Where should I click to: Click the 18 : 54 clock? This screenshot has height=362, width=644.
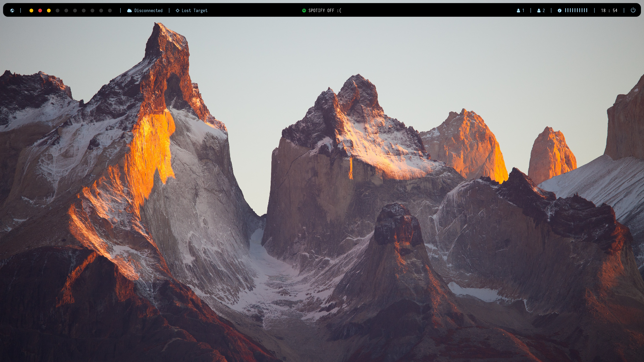609,10
